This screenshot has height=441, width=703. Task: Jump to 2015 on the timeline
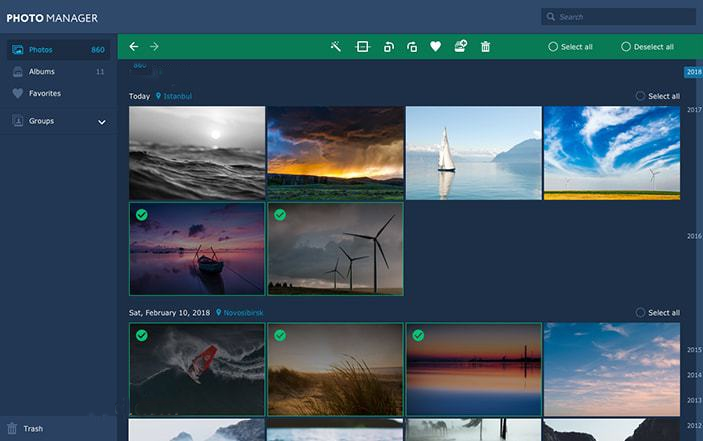click(x=694, y=350)
